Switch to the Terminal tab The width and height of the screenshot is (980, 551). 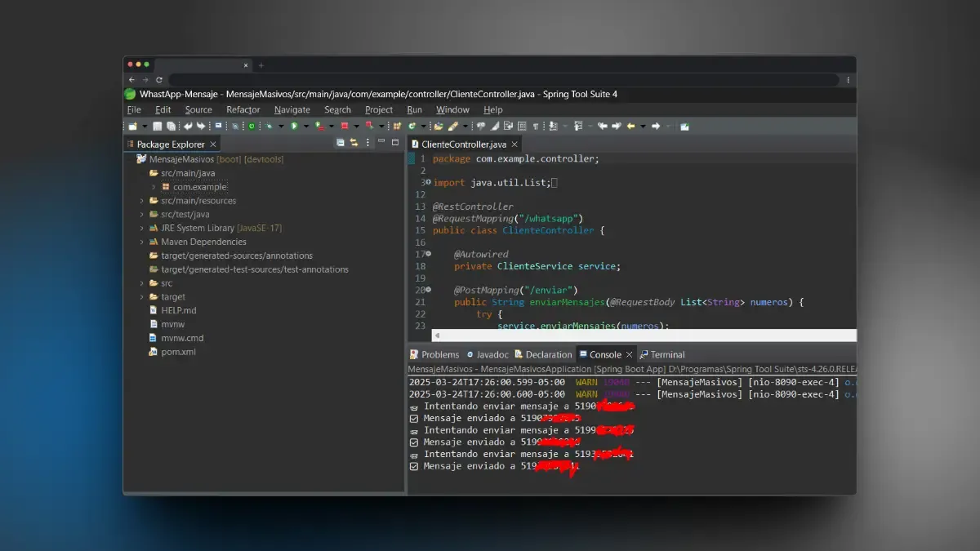click(x=662, y=354)
